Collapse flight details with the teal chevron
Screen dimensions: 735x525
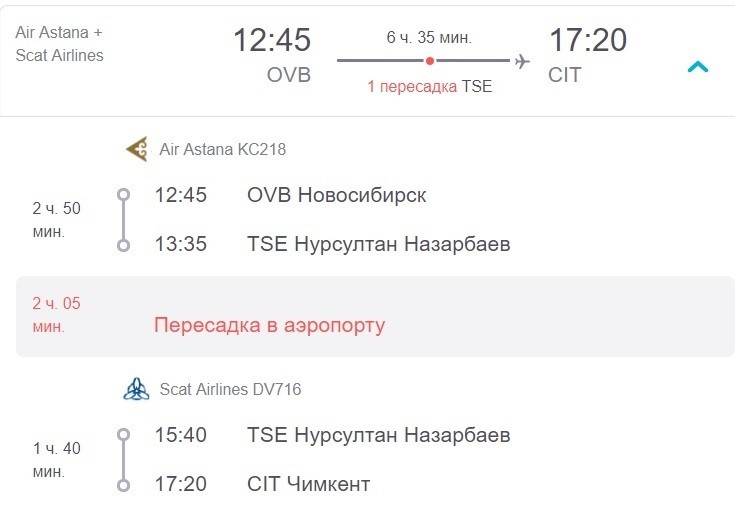pos(698,68)
